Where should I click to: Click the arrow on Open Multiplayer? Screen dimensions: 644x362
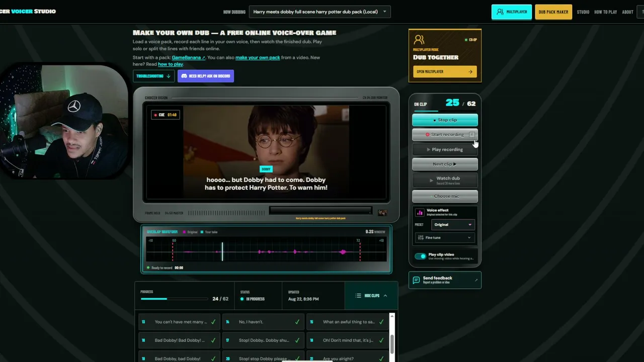(x=470, y=71)
